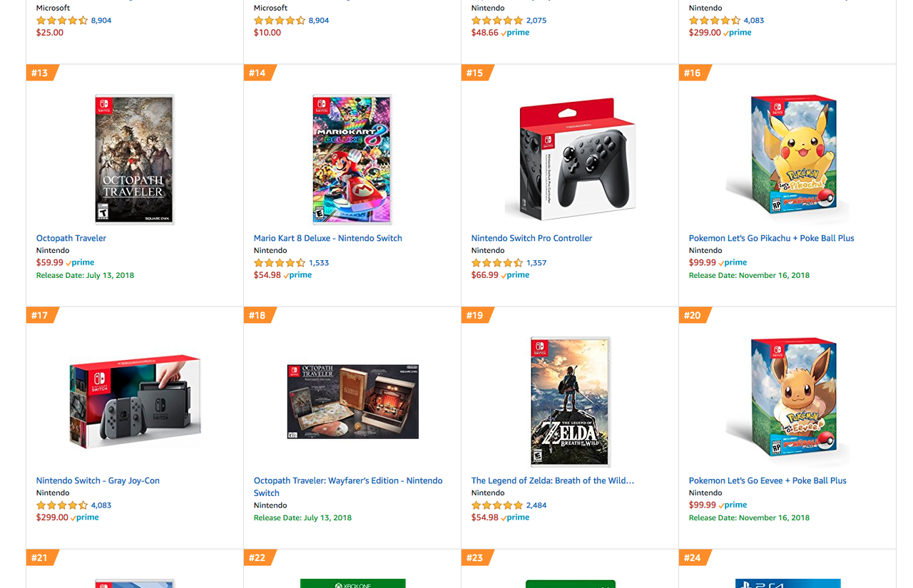Open the Pokemon Let's Go Eevee + Poke Ball Plus link

pos(767,480)
